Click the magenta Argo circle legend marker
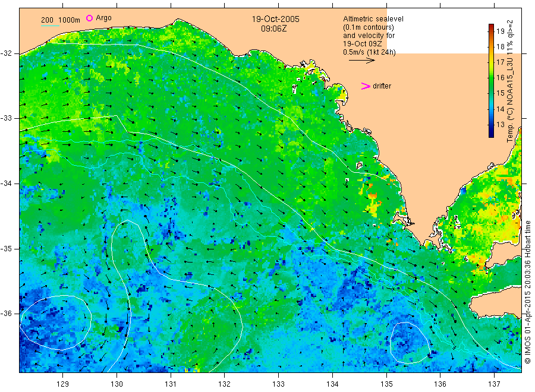This screenshot has width=535, height=392. pos(89,18)
